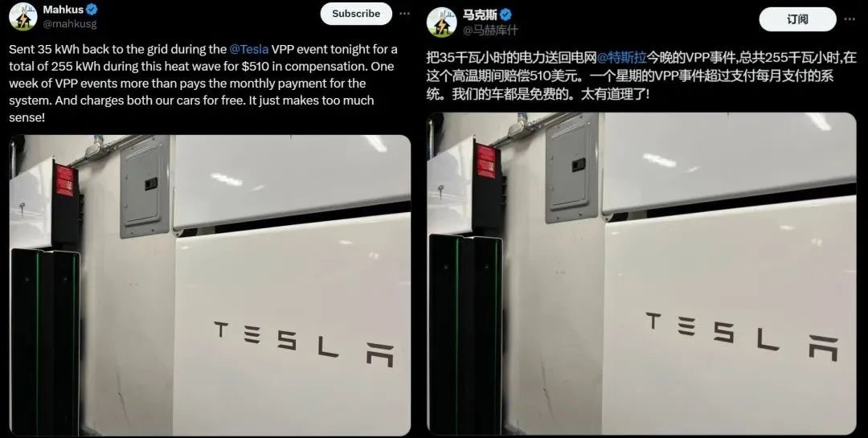Open the @mahkusg handle

[x=70, y=23]
